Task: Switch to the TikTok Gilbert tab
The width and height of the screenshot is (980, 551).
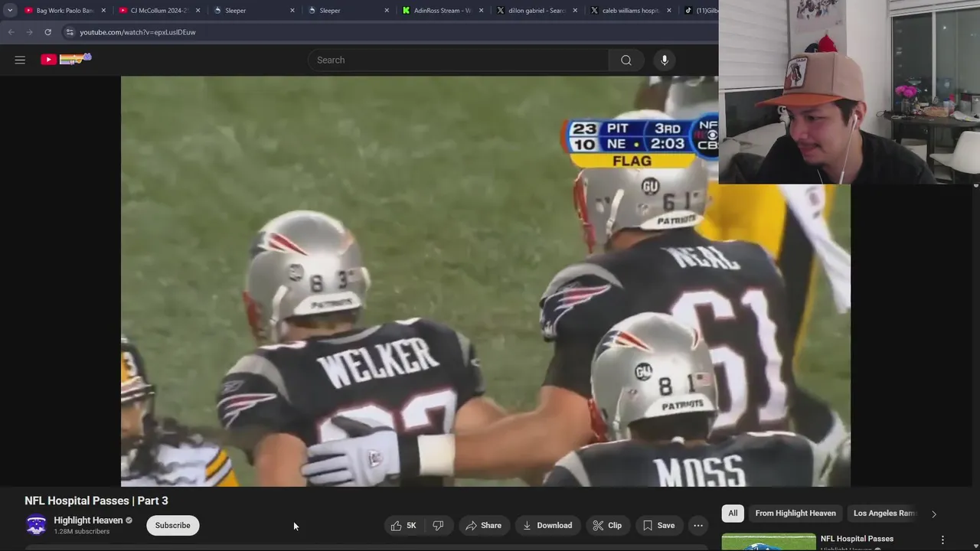Action: point(700,11)
